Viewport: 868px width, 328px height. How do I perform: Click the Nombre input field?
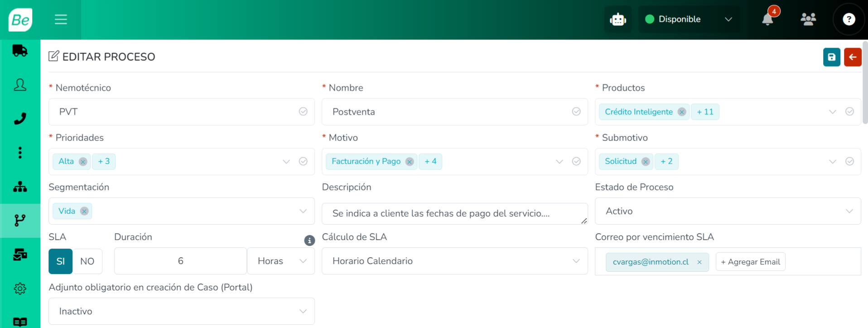pos(448,112)
